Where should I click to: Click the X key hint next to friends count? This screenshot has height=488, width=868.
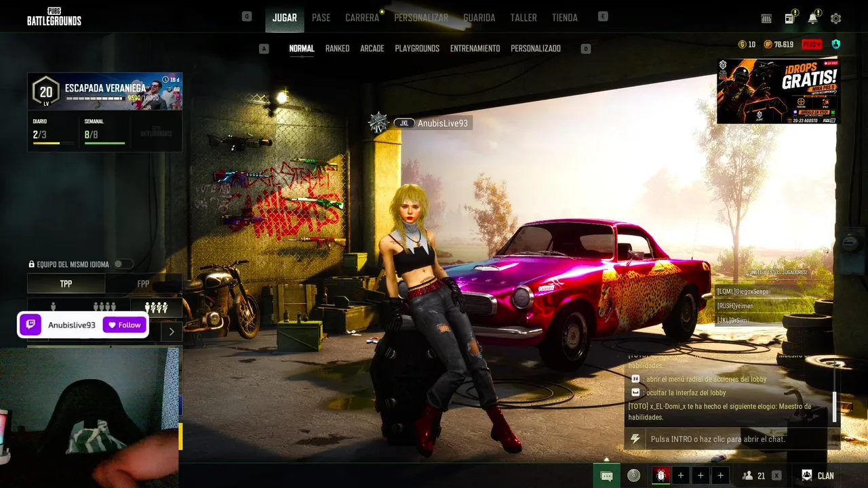coord(776,476)
